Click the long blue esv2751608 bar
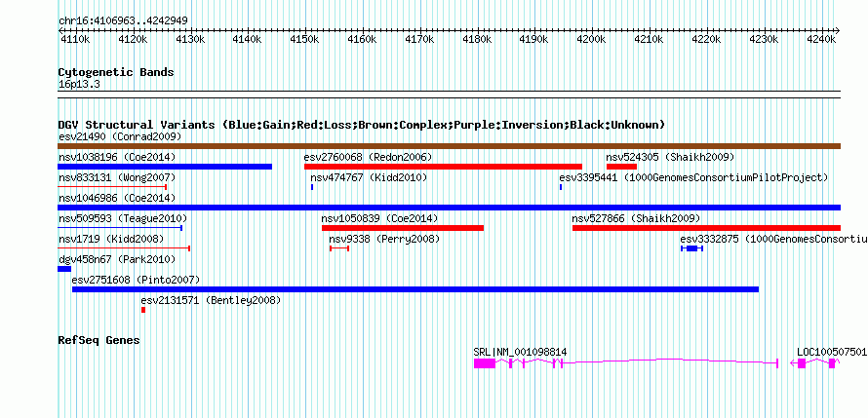This screenshot has width=868, height=418. pyautogui.click(x=415, y=289)
